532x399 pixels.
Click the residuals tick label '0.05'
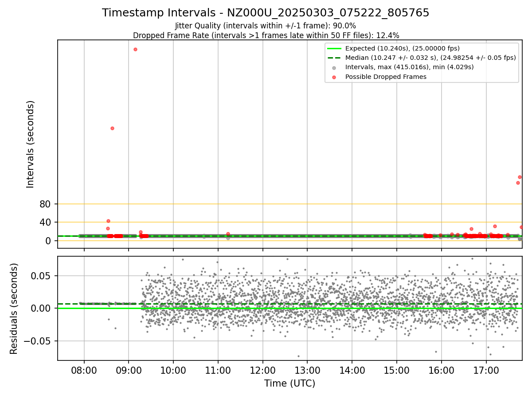point(42,276)
